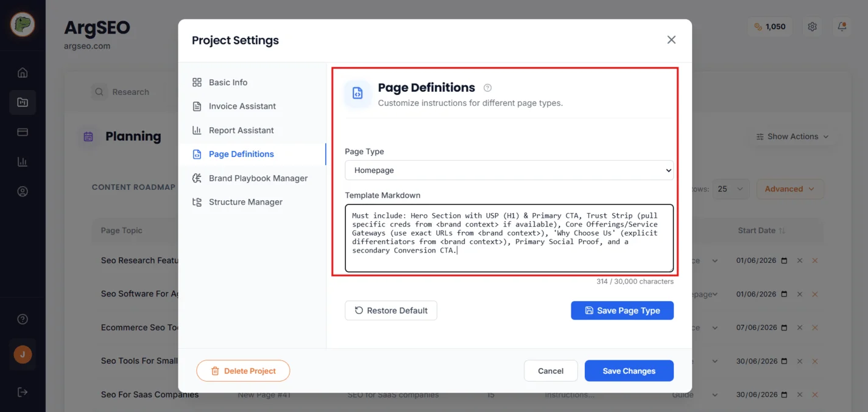Open the analytics bar chart sidebar icon
The height and width of the screenshot is (412, 868).
[x=23, y=162]
